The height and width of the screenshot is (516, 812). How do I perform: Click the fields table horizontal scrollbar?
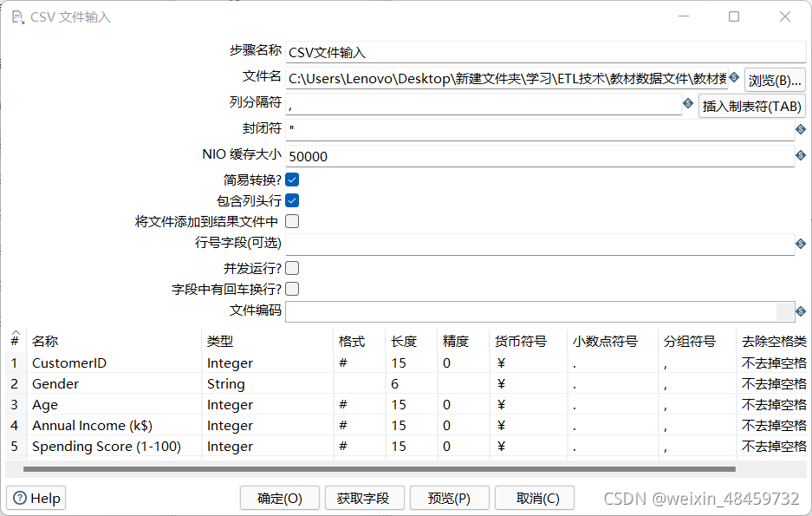coord(379,469)
